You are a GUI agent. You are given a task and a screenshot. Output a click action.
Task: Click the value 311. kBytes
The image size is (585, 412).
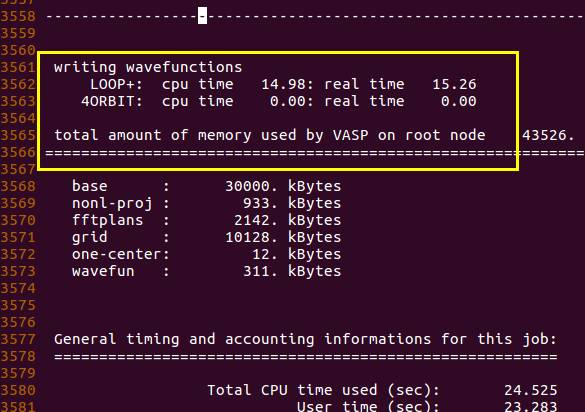click(x=292, y=271)
